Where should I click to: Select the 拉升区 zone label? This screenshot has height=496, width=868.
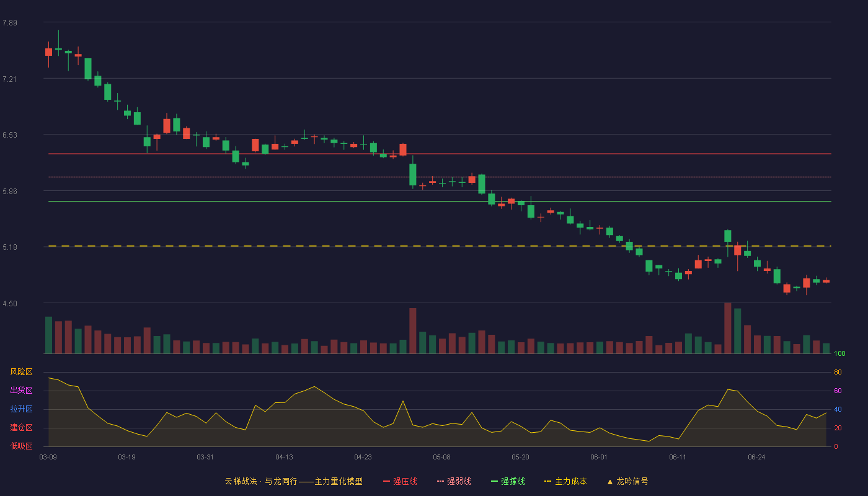click(x=21, y=409)
